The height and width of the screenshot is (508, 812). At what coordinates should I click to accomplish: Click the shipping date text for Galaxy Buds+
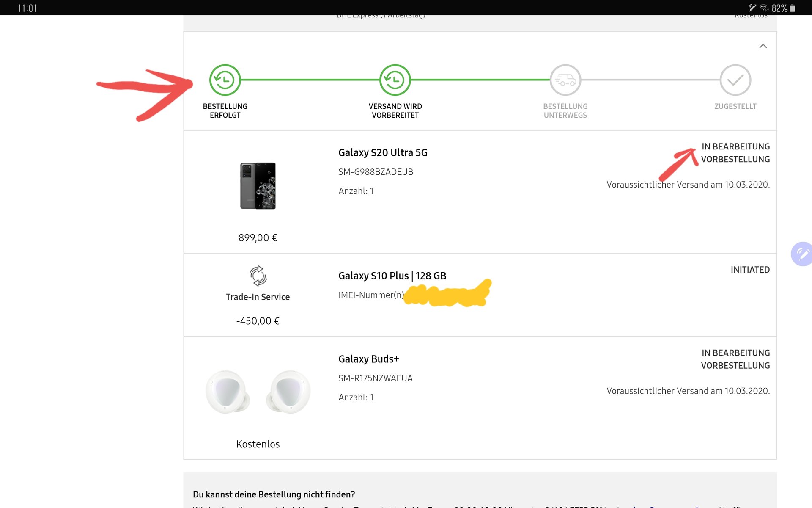tap(688, 391)
